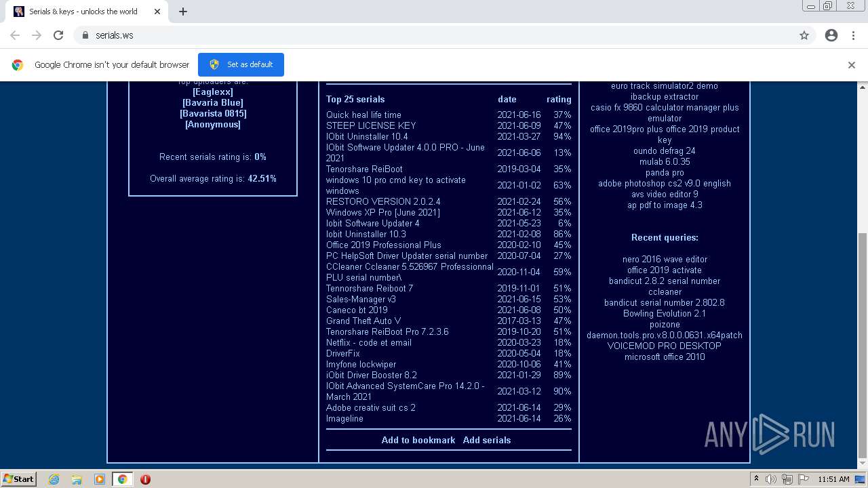Click the Chrome logo in notification bar
This screenshot has height=488, width=868.
18,65
